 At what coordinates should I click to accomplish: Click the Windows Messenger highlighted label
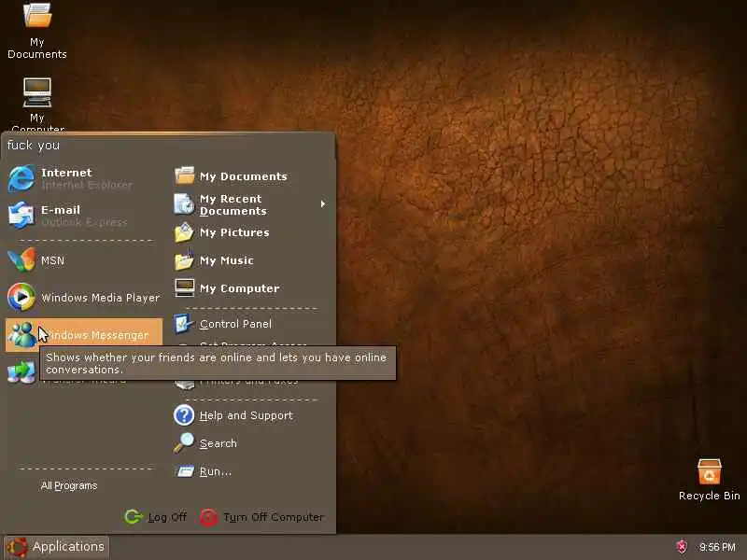pos(95,335)
